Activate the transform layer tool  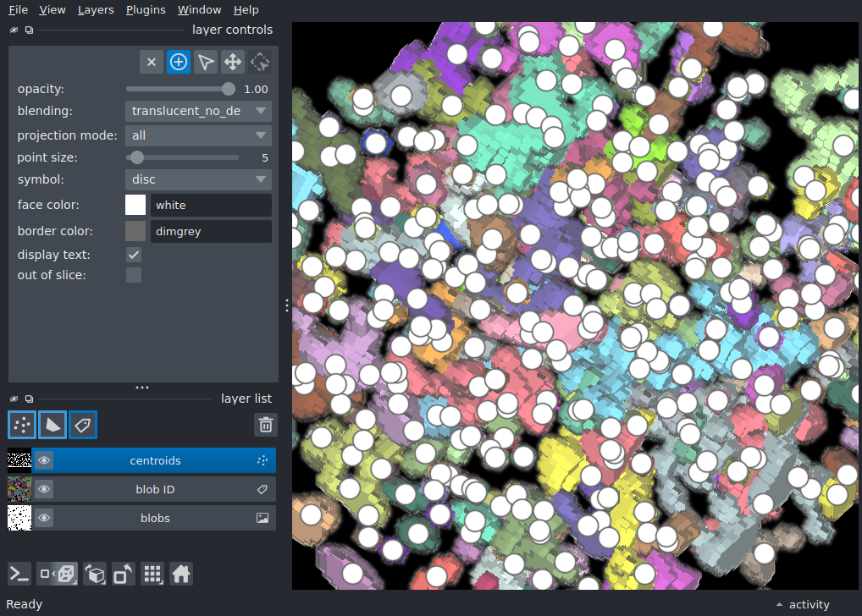pos(260,62)
